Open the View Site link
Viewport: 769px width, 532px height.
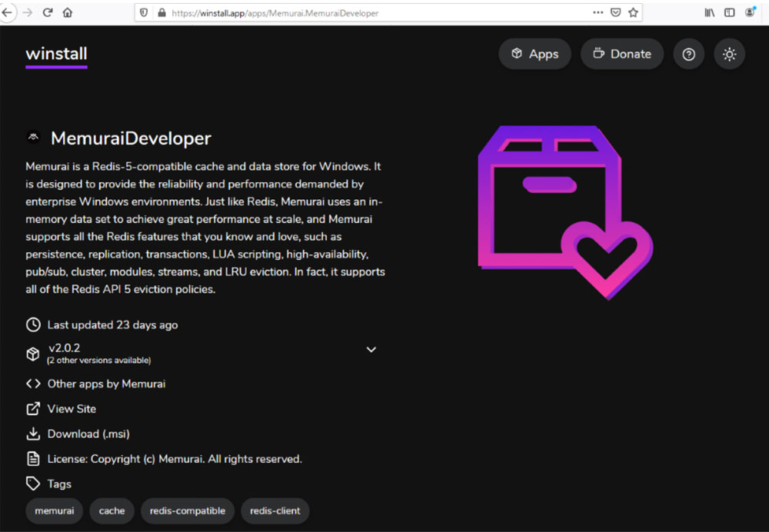(x=72, y=409)
